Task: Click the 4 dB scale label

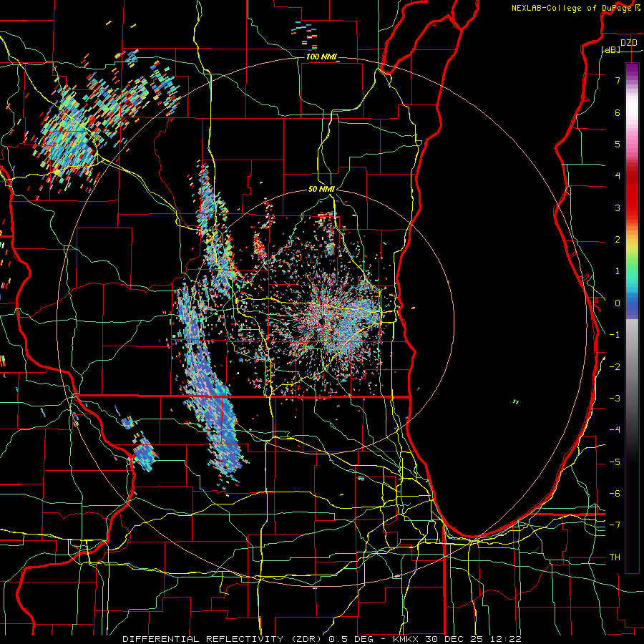Action: click(x=618, y=176)
